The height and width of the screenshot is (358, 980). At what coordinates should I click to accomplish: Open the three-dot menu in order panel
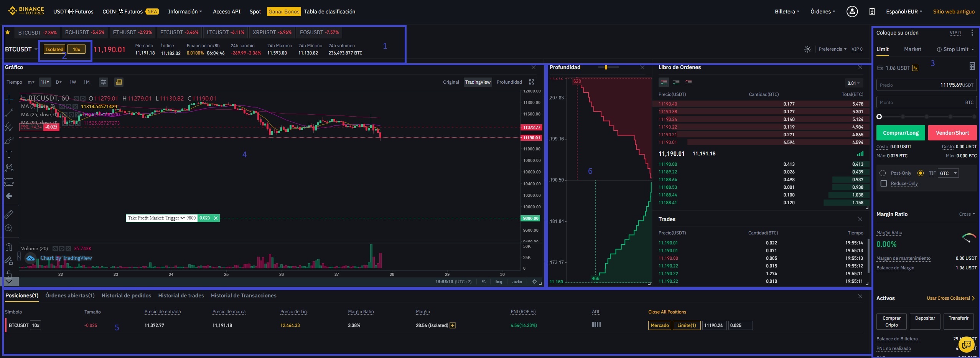click(x=972, y=33)
